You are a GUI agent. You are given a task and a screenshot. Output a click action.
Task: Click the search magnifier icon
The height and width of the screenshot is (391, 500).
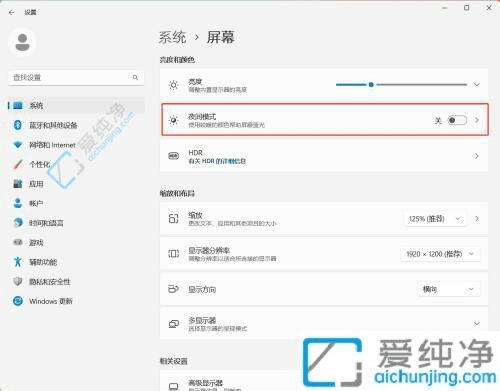pyautogui.click(x=135, y=77)
